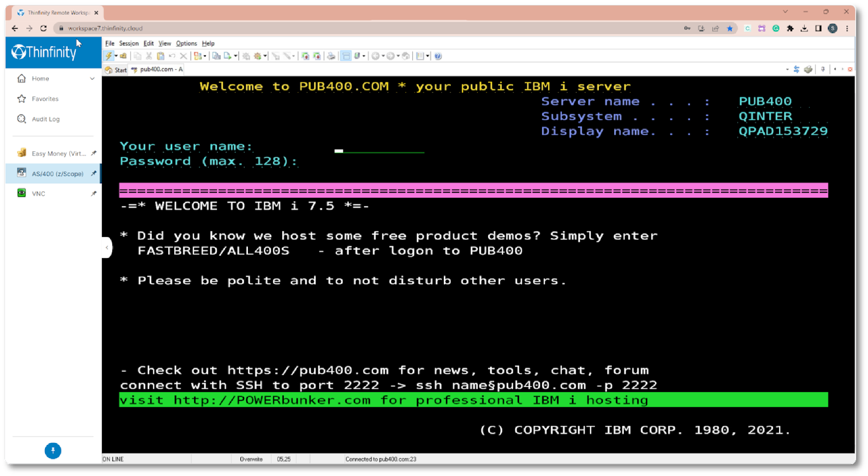Open the Session menu
Screen dimensions: 868x476
pos(129,43)
